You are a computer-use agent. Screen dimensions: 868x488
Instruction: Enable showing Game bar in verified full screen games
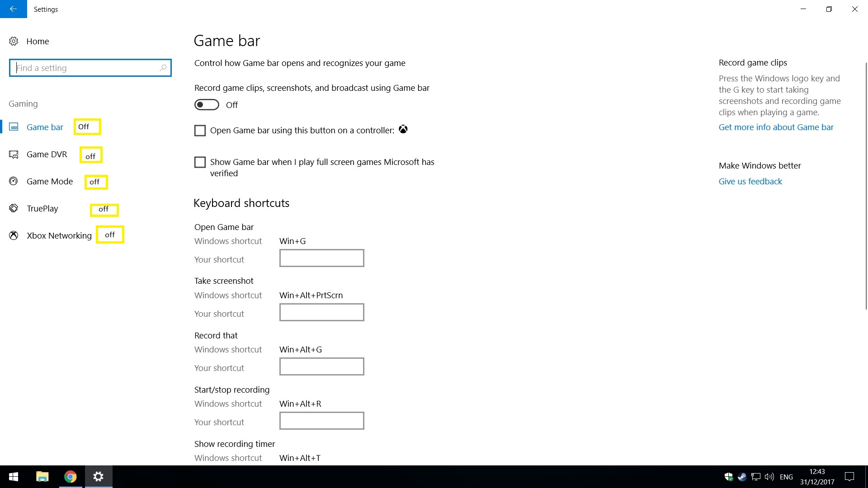click(x=199, y=162)
